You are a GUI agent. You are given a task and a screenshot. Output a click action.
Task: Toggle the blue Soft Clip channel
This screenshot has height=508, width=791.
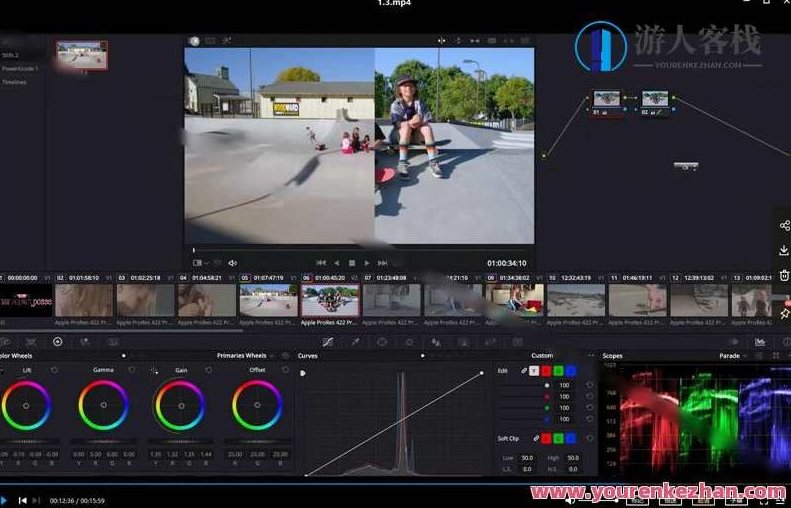(x=570, y=438)
